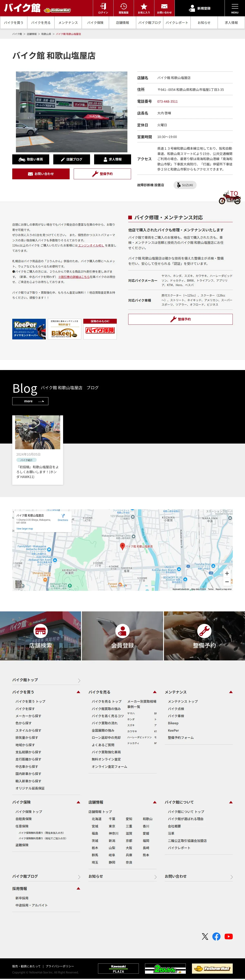The width and height of the screenshot is (245, 980).
Task: Click the Blog more button
Action: (x=30, y=401)
